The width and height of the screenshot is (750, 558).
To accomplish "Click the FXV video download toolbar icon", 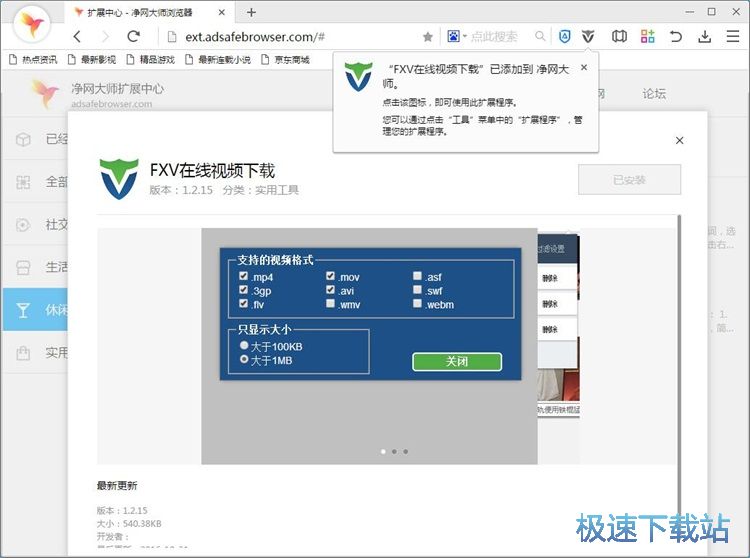I will click(x=588, y=36).
